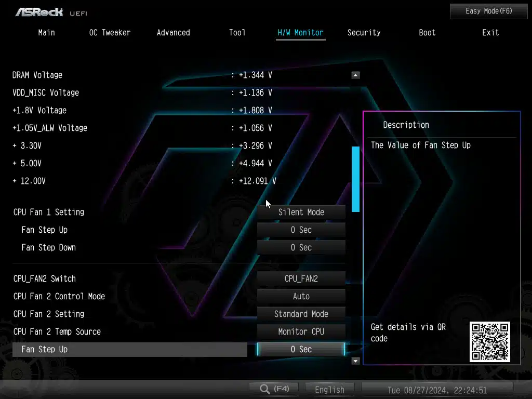Image resolution: width=532 pixels, height=399 pixels.
Task: Click the +3.296 V reading
Action: pos(255,145)
